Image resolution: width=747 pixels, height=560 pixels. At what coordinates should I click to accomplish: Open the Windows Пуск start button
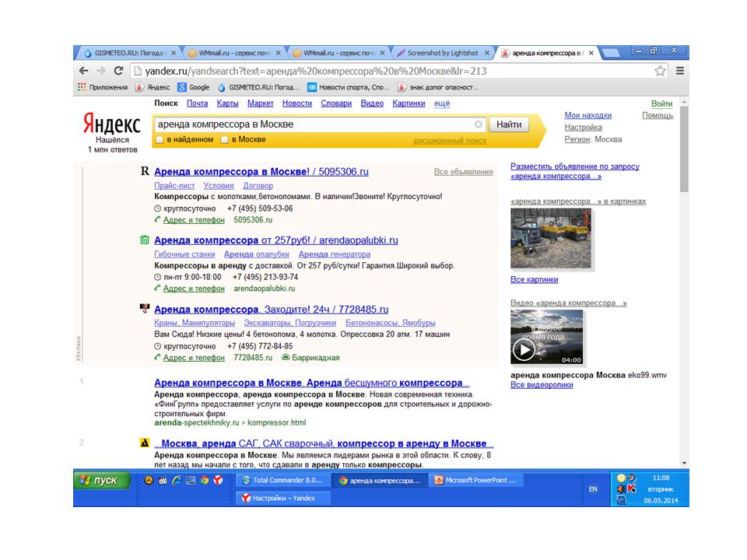coord(101,481)
